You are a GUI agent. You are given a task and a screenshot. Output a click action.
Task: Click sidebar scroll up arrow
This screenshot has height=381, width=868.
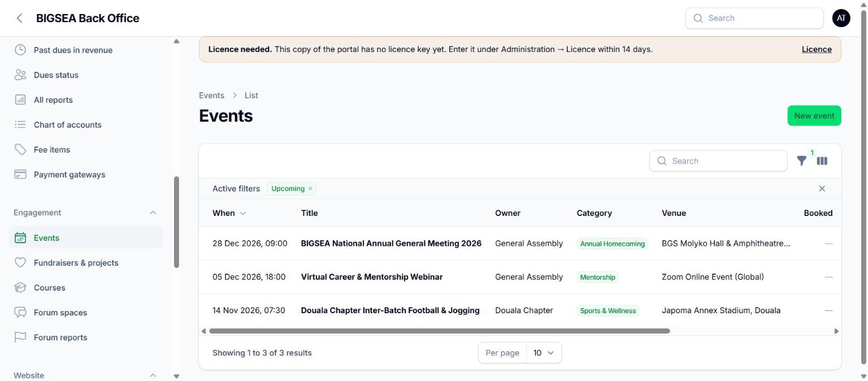click(176, 41)
